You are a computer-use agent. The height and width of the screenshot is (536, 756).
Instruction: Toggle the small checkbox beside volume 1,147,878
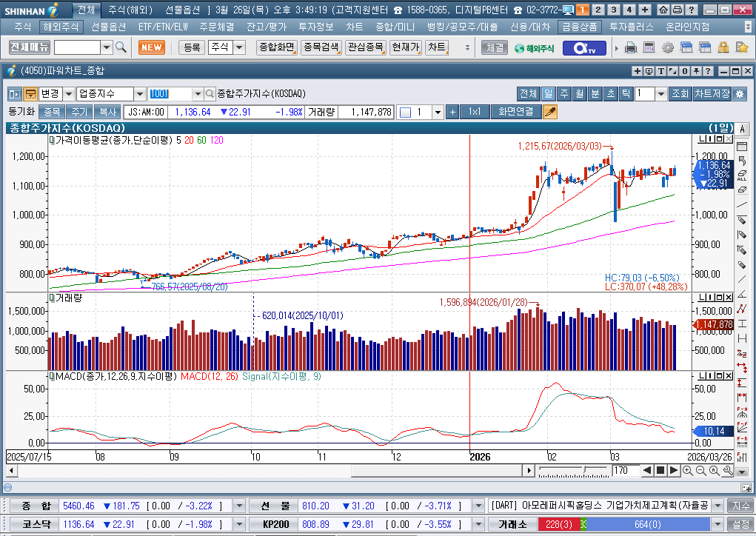point(406,113)
